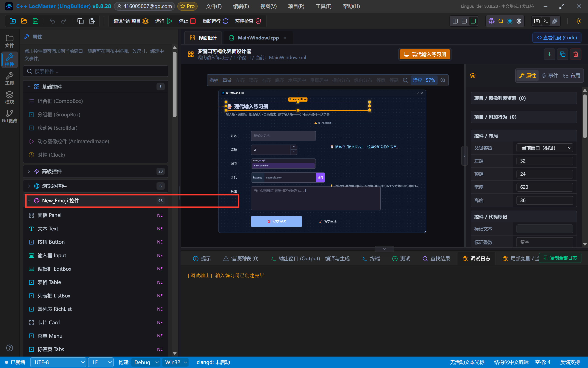Open the 工具(T) menu
588x368 pixels.
pyautogui.click(x=323, y=6)
